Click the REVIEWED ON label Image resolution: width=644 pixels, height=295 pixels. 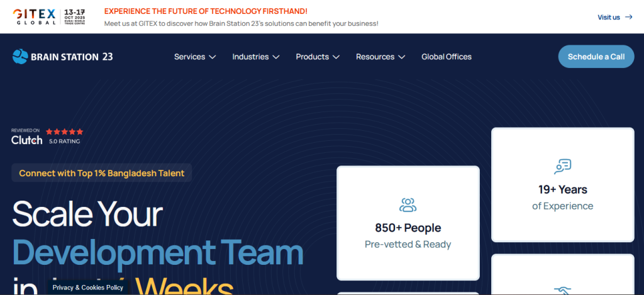pos(25,130)
